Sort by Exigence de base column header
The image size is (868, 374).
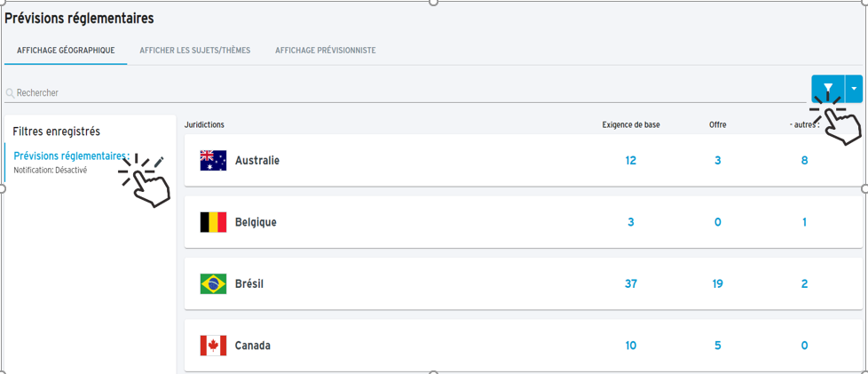click(631, 125)
